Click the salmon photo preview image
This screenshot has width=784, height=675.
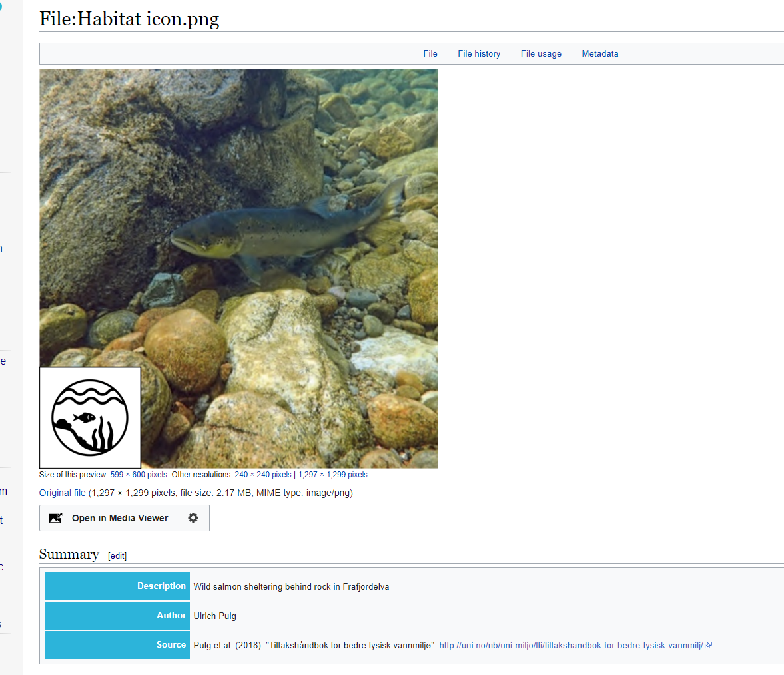(x=239, y=269)
